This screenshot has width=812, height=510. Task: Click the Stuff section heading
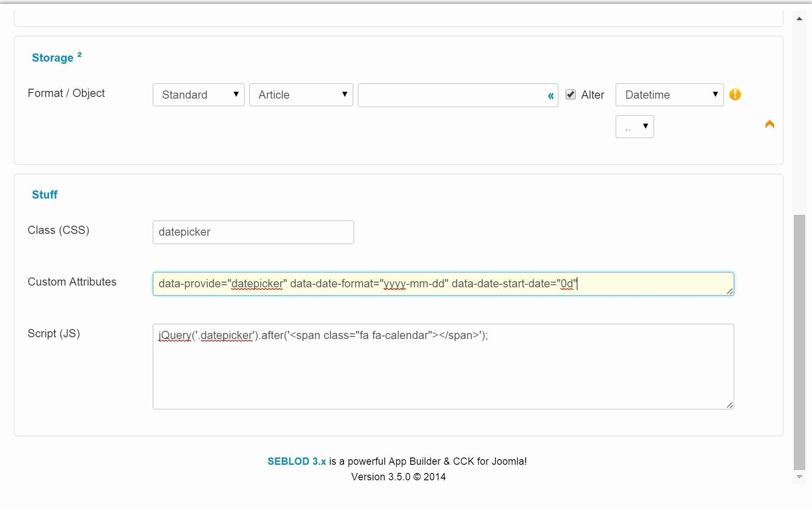(44, 195)
